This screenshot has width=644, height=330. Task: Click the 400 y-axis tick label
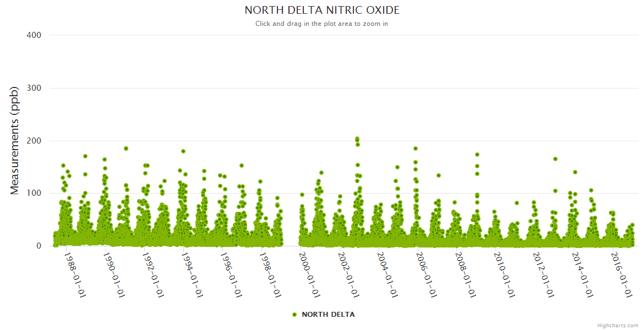(34, 35)
